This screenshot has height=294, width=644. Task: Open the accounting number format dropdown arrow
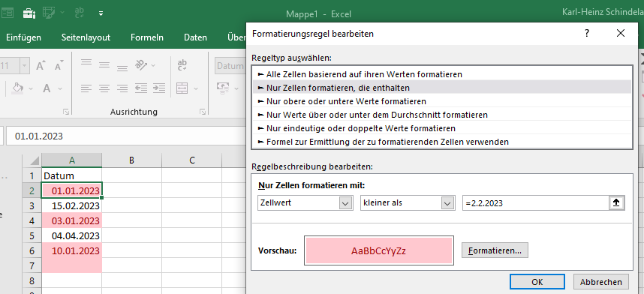(x=236, y=88)
